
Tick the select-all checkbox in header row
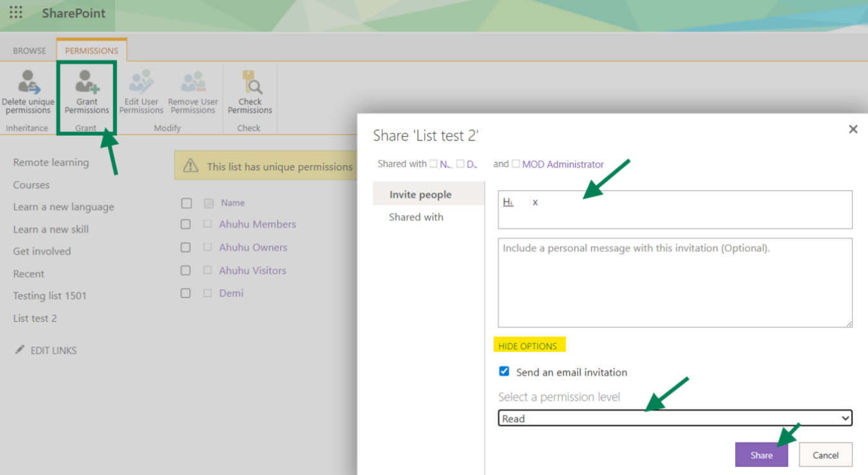pyautogui.click(x=187, y=203)
